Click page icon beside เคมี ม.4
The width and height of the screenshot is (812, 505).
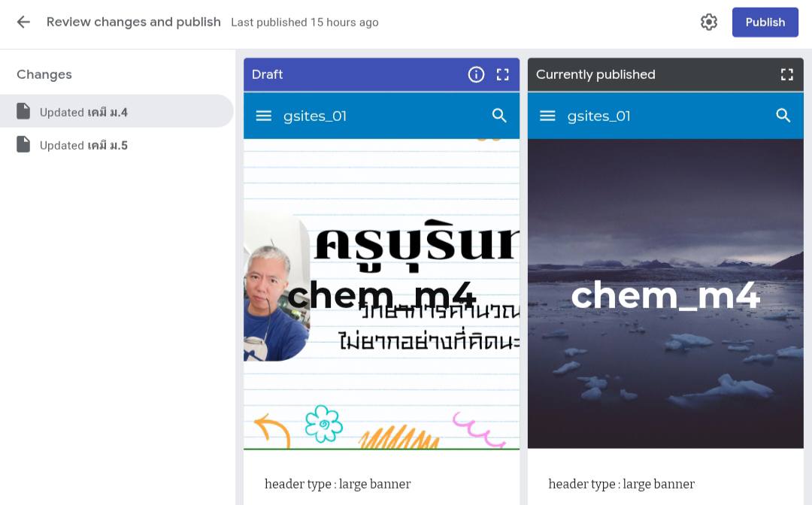coord(23,111)
